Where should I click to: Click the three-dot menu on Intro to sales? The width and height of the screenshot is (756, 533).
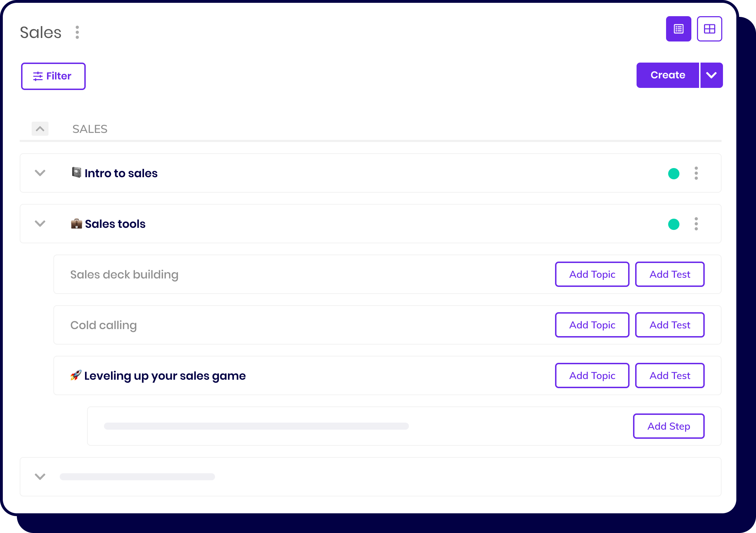pyautogui.click(x=697, y=173)
